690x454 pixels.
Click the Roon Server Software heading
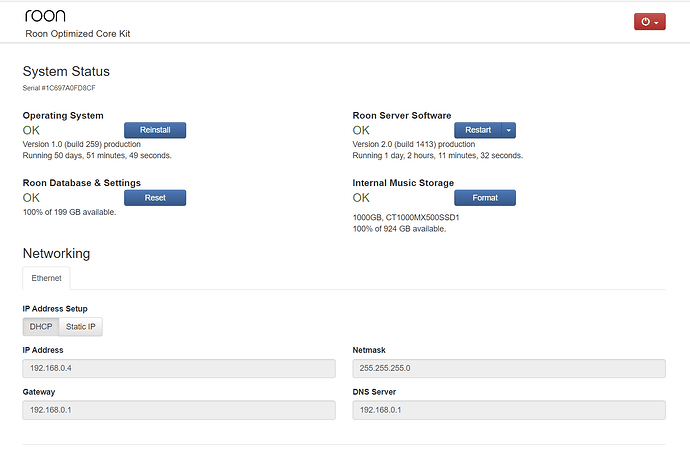pyautogui.click(x=402, y=116)
